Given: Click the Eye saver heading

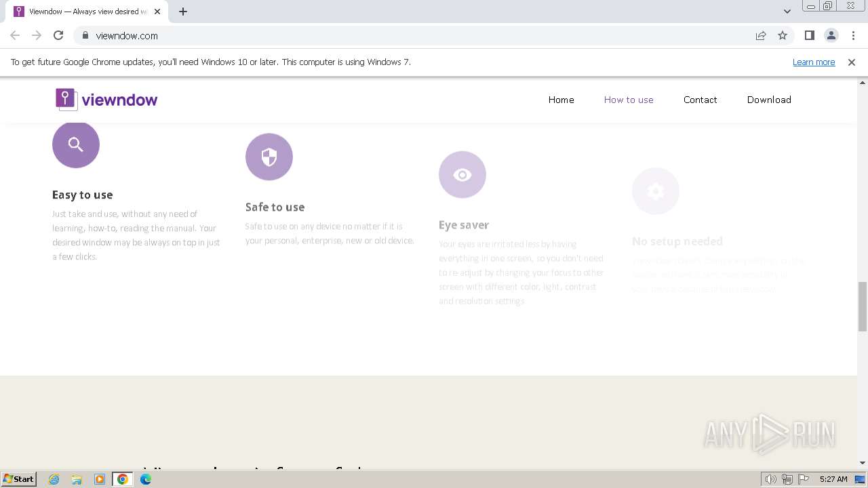Looking at the screenshot, I should pyautogui.click(x=464, y=224).
